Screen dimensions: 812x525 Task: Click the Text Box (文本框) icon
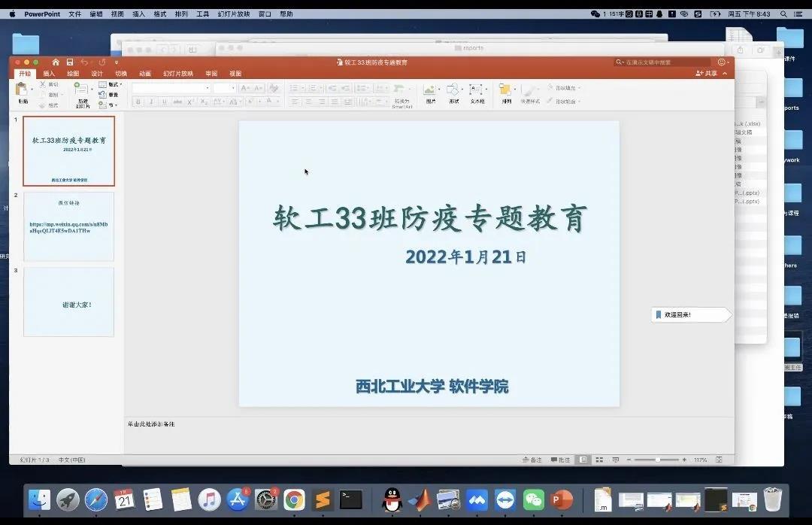point(477,91)
